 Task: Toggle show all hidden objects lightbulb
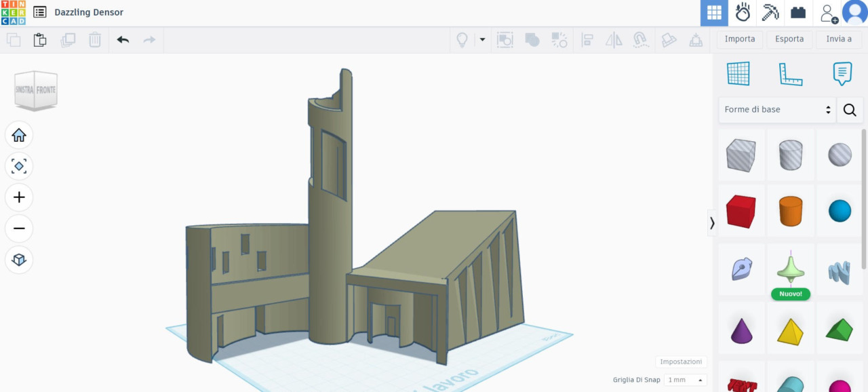click(462, 40)
